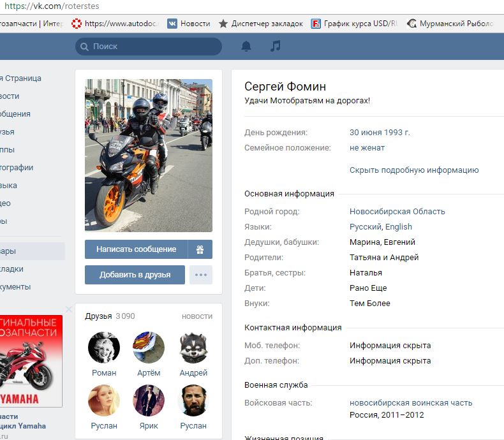Screen dimensions: 504x440
Task: Click the notifications bell icon
Action: click(246, 46)
